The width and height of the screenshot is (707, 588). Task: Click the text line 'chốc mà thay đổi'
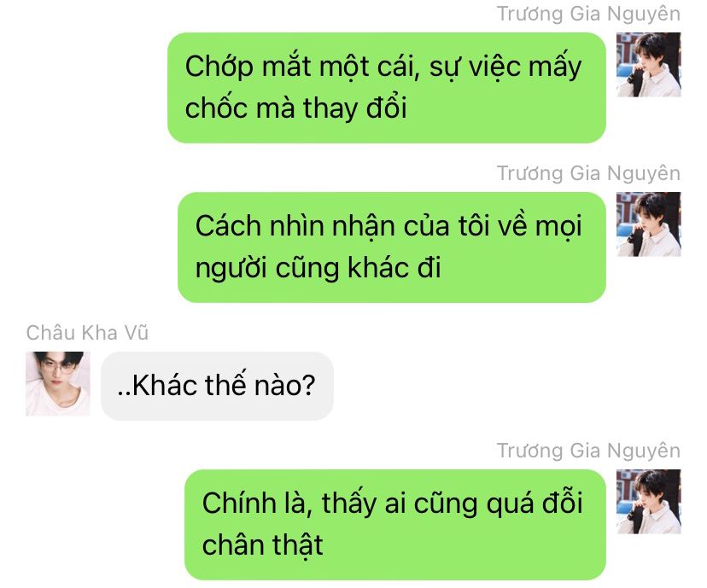[295, 108]
